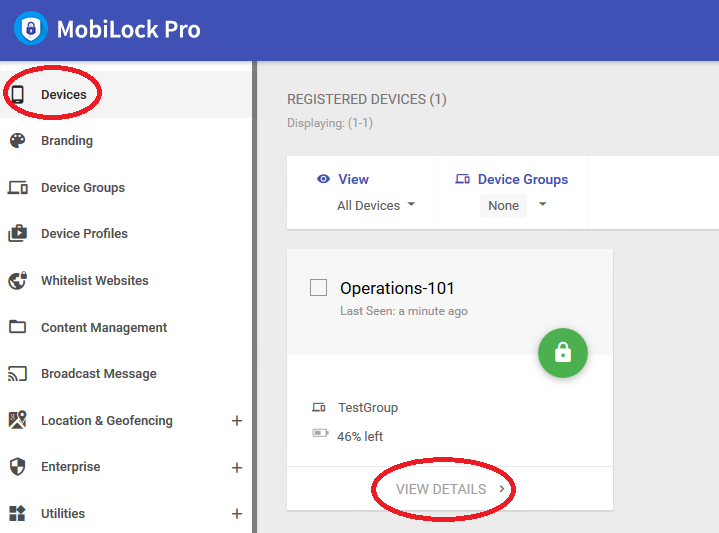The height and width of the screenshot is (533, 719).
Task: Click the None chip under Device Groups
Action: [503, 205]
